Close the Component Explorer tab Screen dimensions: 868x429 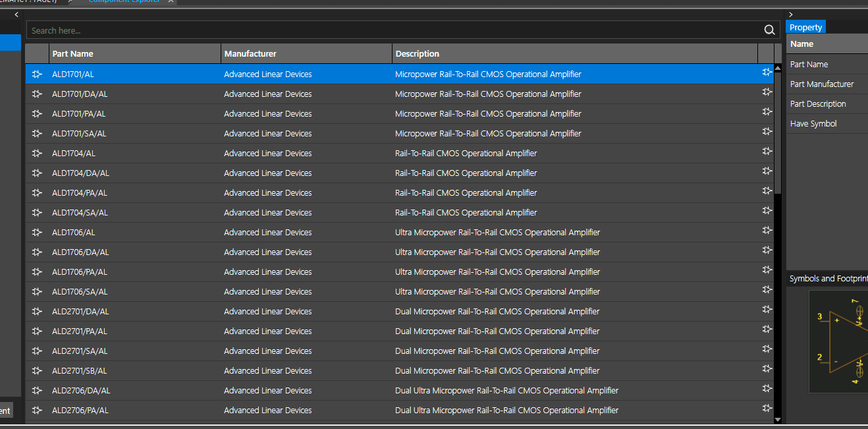pyautogui.click(x=171, y=2)
